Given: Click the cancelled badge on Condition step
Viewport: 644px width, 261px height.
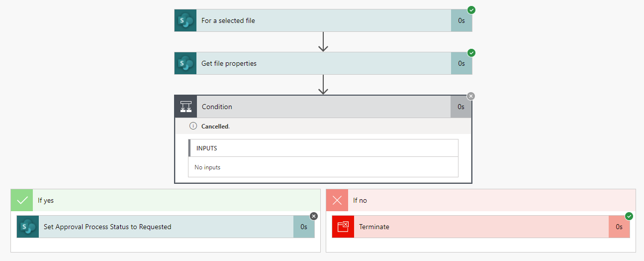Looking at the screenshot, I should click(471, 96).
